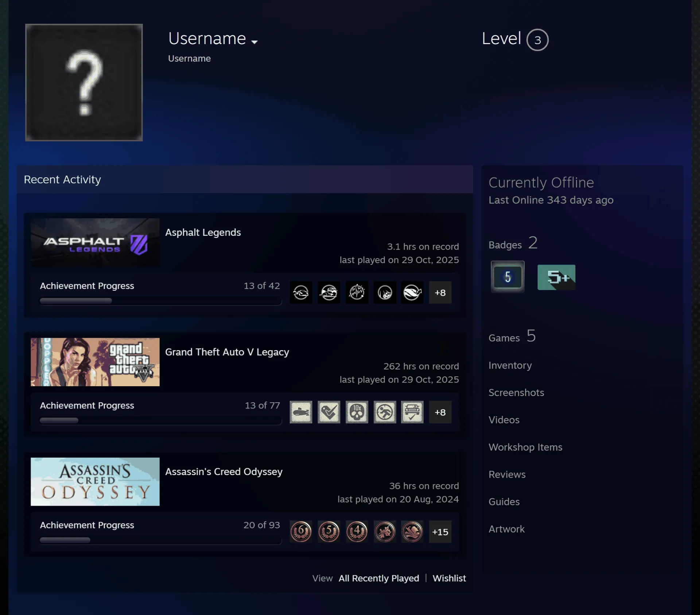Open the Wishlist link

point(449,578)
